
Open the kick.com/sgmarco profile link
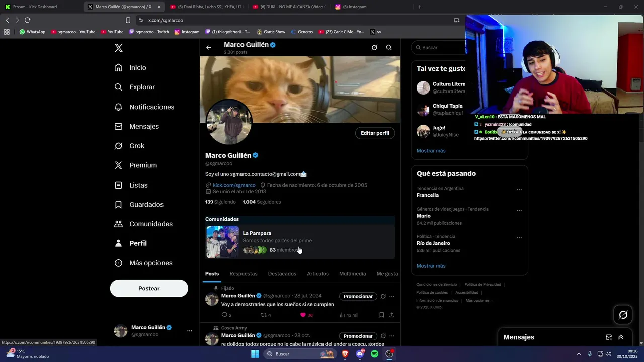coord(234,185)
